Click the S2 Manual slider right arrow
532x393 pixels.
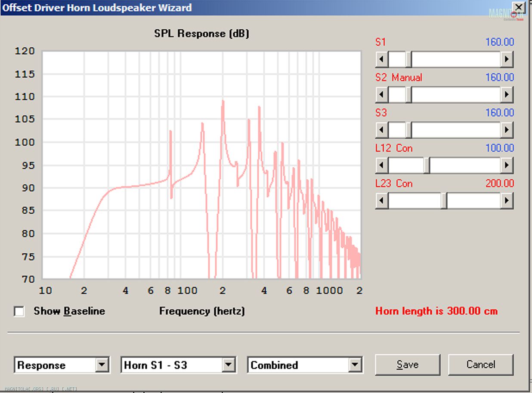(x=507, y=94)
